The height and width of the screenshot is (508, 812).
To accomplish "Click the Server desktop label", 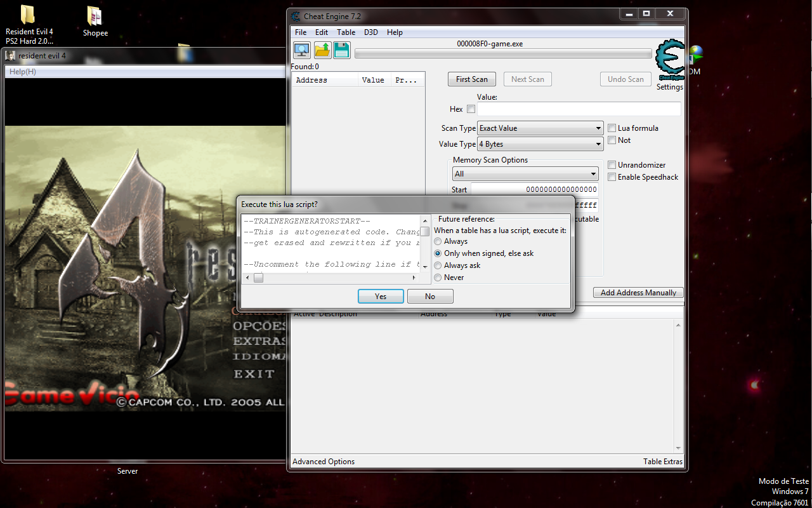I will (128, 471).
